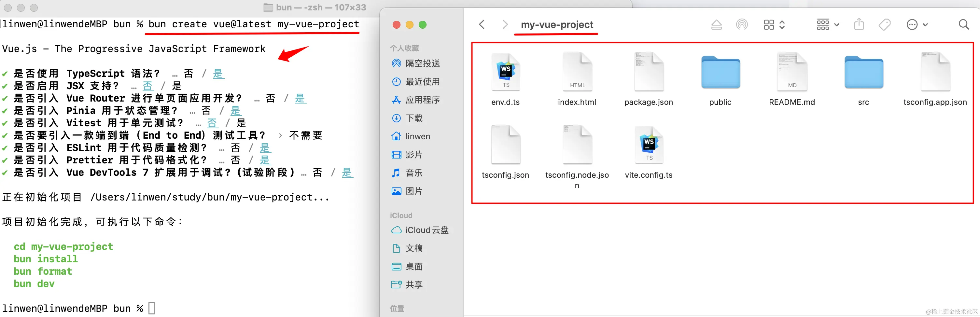Screen dimensions: 980x317
Task: Click the AirDrop icon in Finder toolbar
Action: [741, 25]
